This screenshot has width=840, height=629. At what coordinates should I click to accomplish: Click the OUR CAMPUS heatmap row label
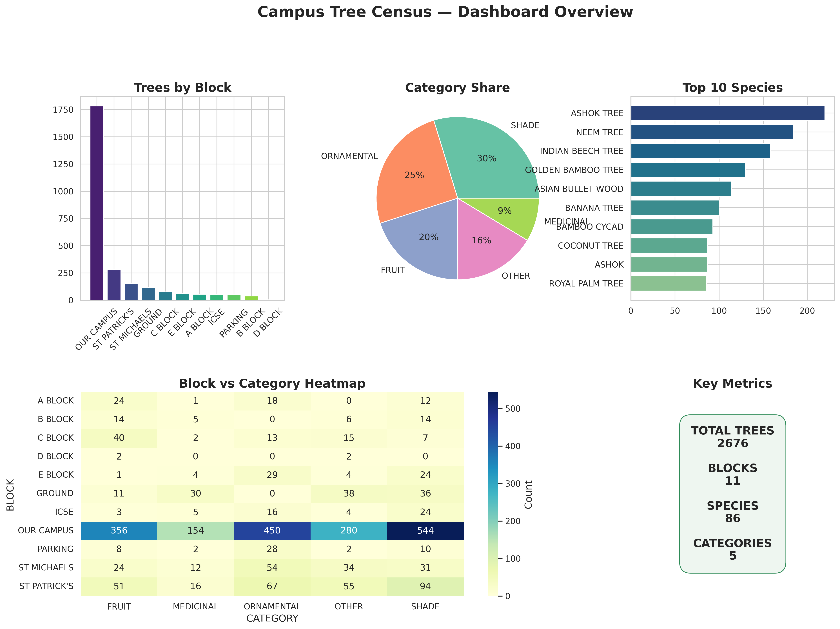click(x=46, y=531)
